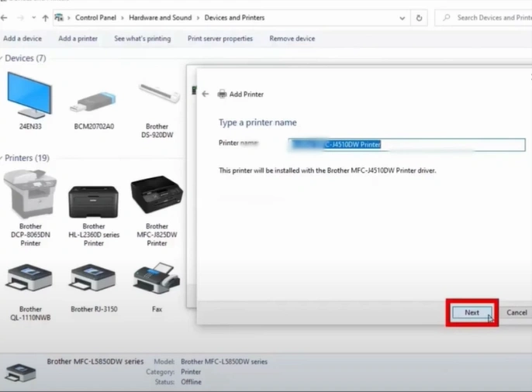
Task: Click Add a device in toolbar
Action: point(22,39)
